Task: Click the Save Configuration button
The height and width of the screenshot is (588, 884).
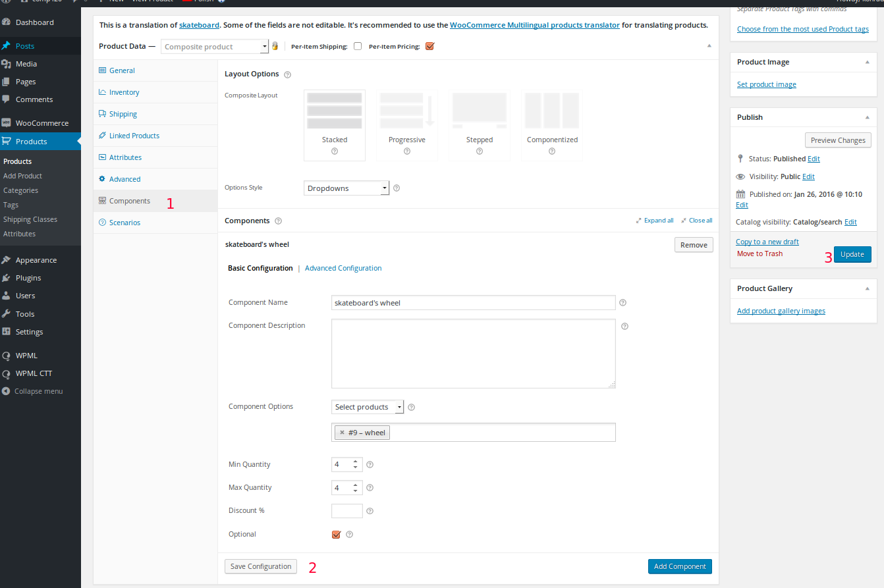Action: point(261,566)
